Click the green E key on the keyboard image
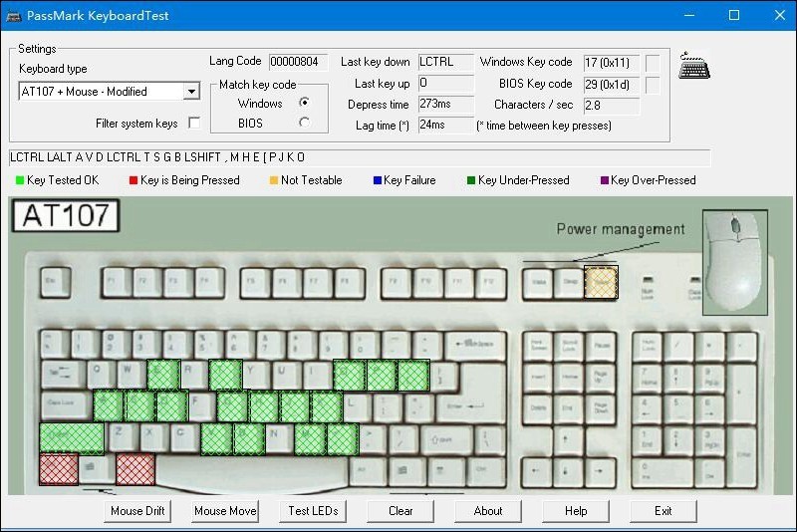 click(163, 375)
